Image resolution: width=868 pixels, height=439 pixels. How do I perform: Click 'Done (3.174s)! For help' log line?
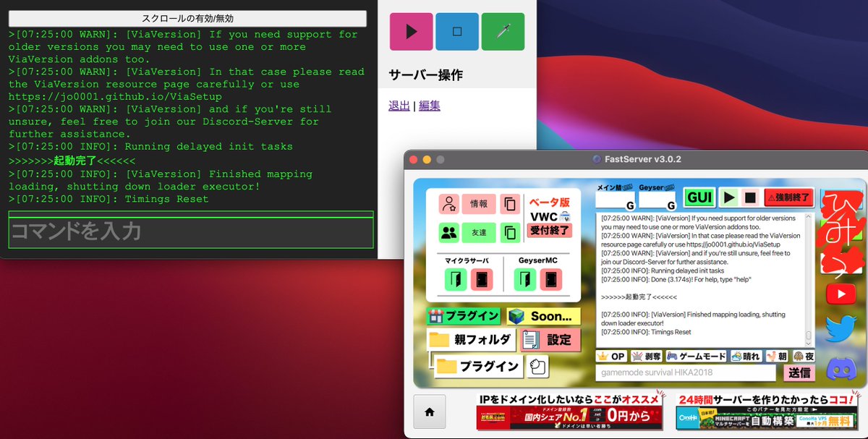pyautogui.click(x=676, y=279)
